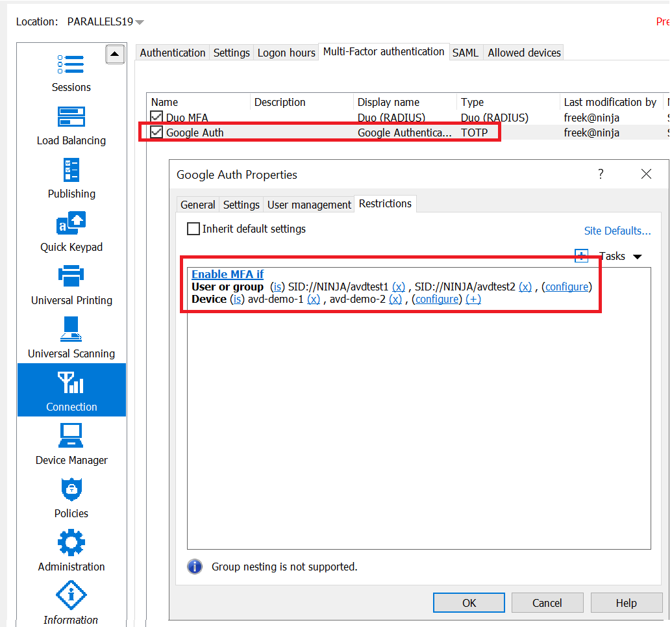This screenshot has width=672, height=627.
Task: Click the sidebar scroll up arrow
Action: coord(115,54)
